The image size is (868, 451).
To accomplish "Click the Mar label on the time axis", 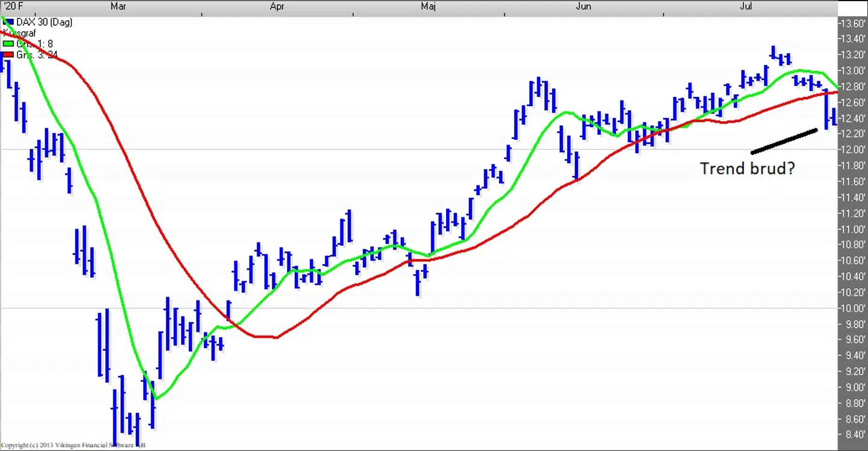I will pyautogui.click(x=118, y=7).
